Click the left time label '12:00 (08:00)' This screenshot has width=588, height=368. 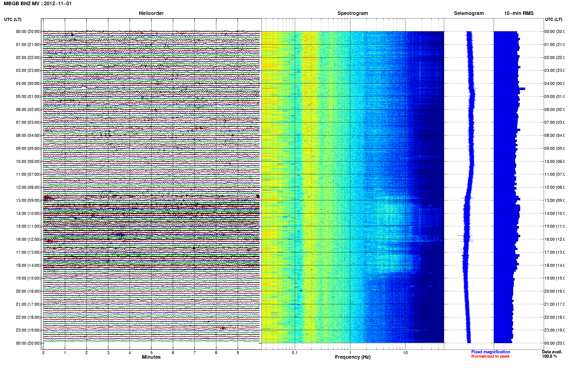click(28, 187)
